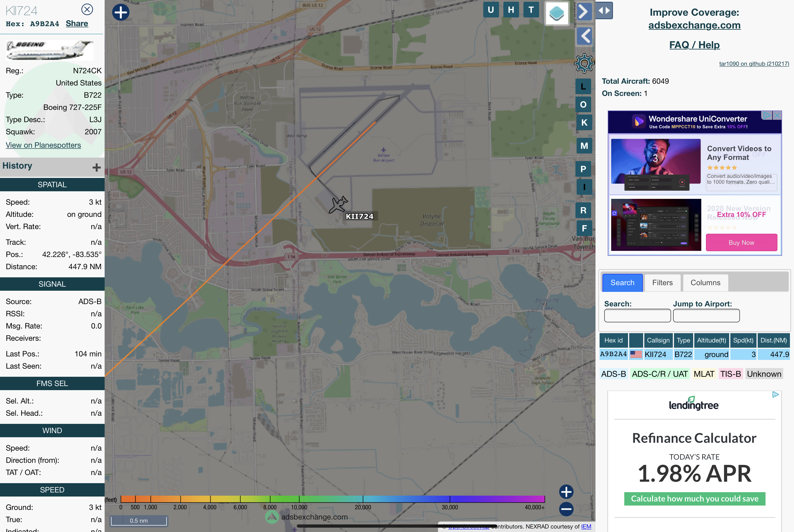Image resolution: width=794 pixels, height=532 pixels.
Task: Select KII724 aircraft icon on map
Action: 338,205
